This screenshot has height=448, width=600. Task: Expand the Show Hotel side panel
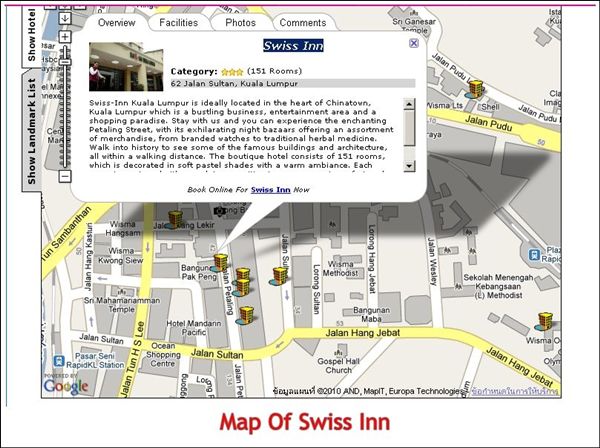coord(31,35)
